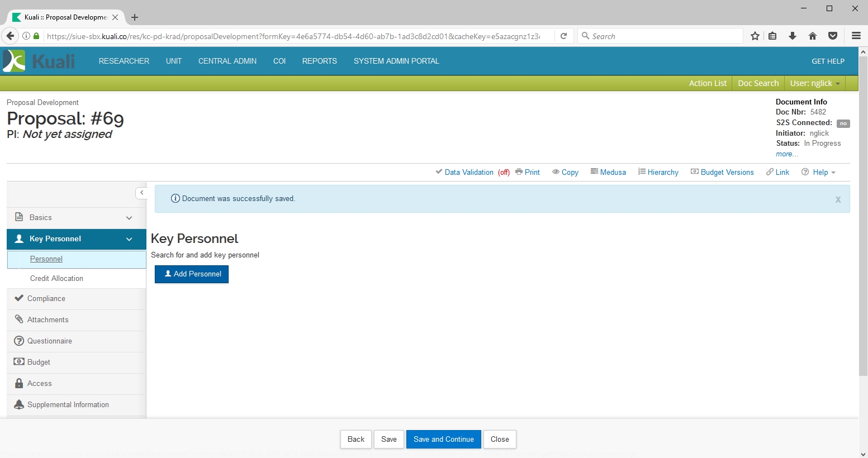
Task: Open the Help dropdown in the toolbar
Action: pyautogui.click(x=819, y=172)
